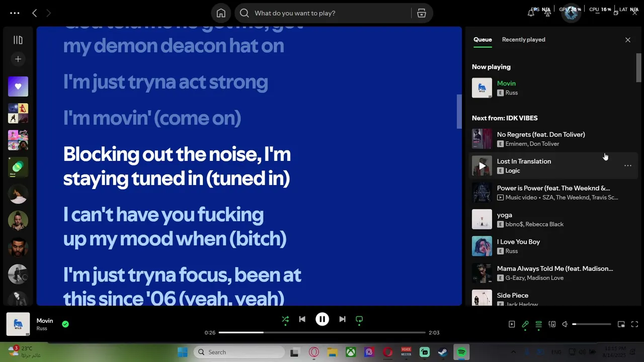
Task: Seek within the song progress bar
Action: (322, 333)
